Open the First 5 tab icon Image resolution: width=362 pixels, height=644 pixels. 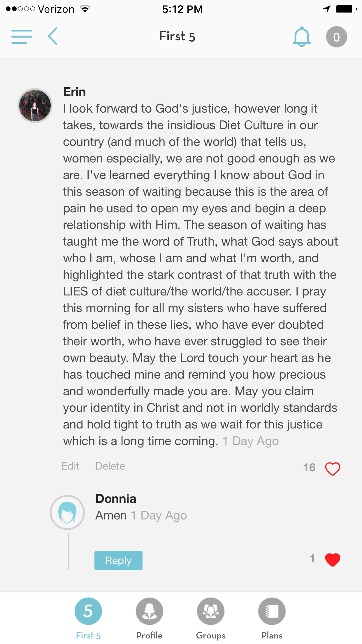pyautogui.click(x=88, y=611)
